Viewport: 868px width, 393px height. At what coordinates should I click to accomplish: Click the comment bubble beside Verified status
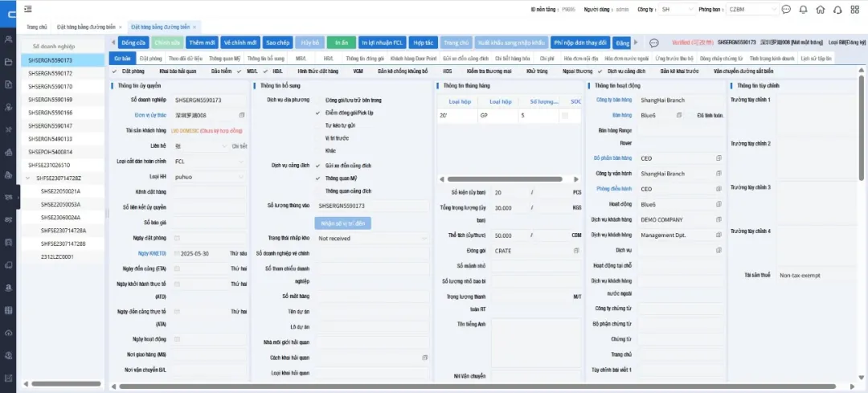coord(653,43)
